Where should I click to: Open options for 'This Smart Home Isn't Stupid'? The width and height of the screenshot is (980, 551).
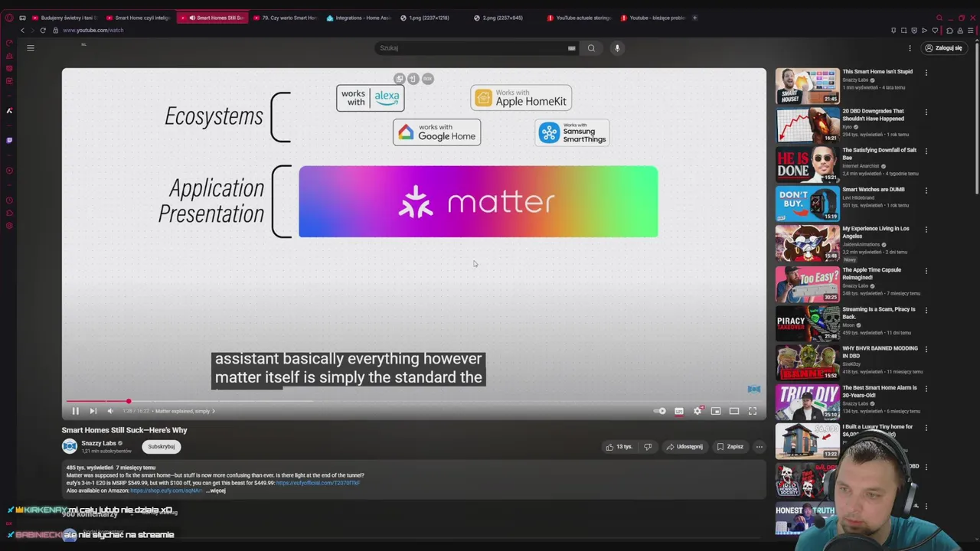pos(926,73)
